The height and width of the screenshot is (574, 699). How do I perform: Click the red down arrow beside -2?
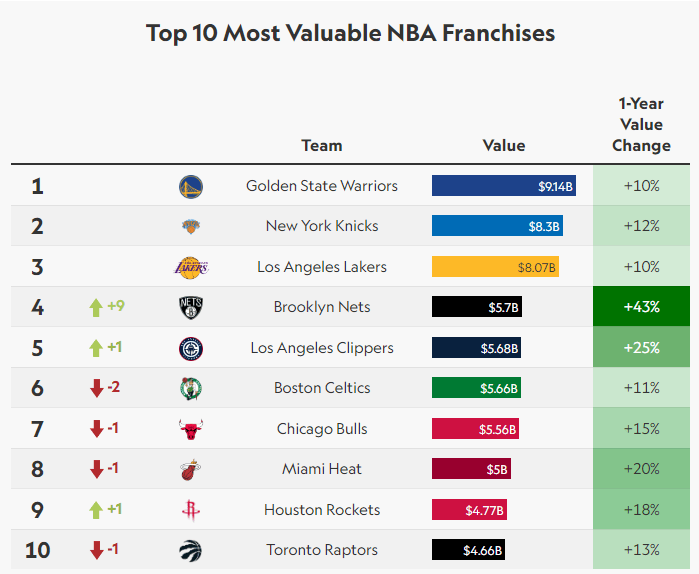(x=97, y=388)
